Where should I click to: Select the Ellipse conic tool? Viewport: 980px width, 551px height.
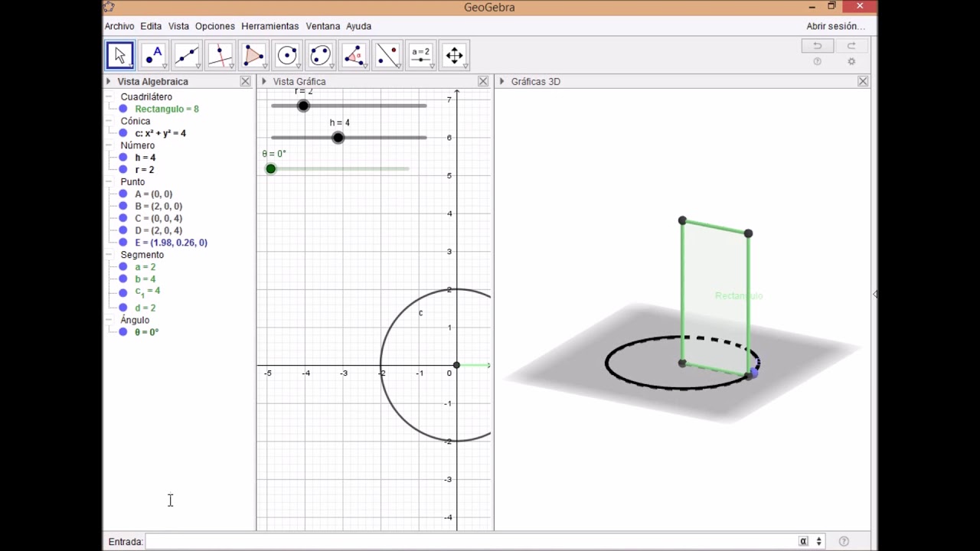(x=320, y=55)
